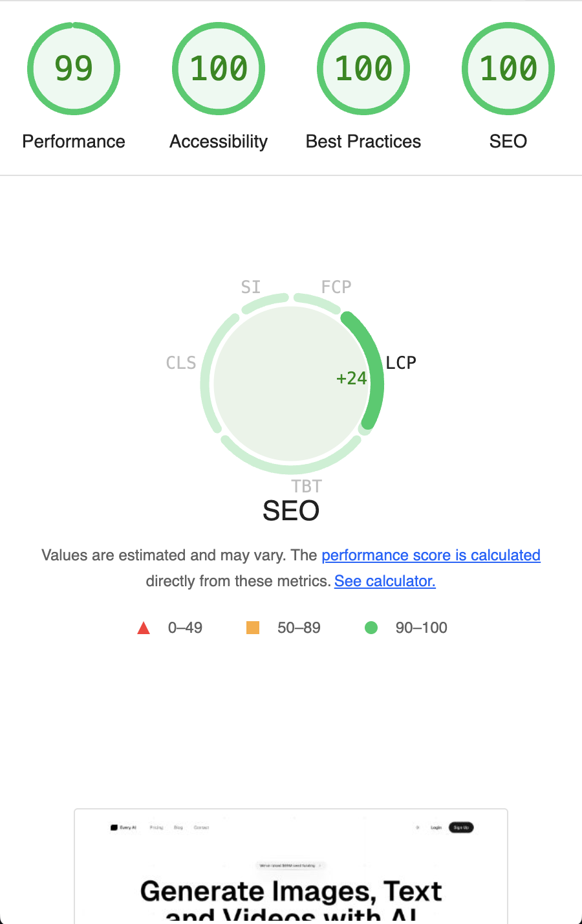Select the FCP metric label on gauge
582x924 pixels.
[x=336, y=287]
